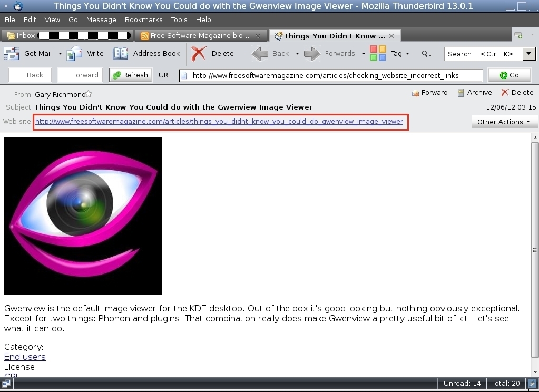
Task: Click the feed Back button
Action: tap(30, 75)
